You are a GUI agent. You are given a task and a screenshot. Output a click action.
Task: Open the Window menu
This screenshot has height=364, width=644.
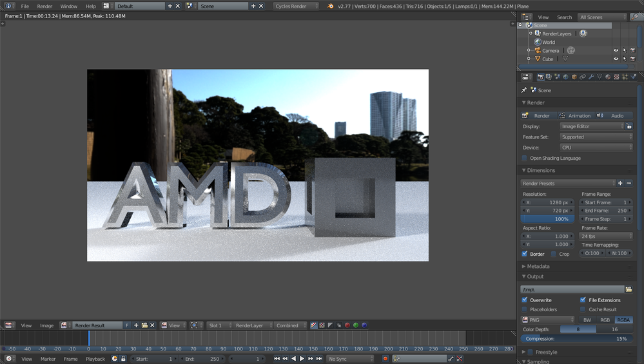68,6
